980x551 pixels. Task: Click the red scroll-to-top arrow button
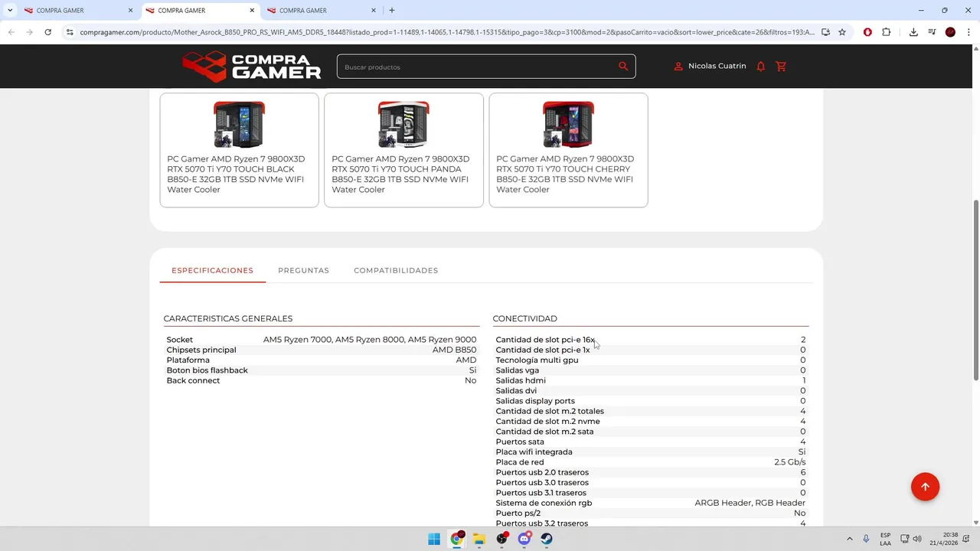coord(925,487)
